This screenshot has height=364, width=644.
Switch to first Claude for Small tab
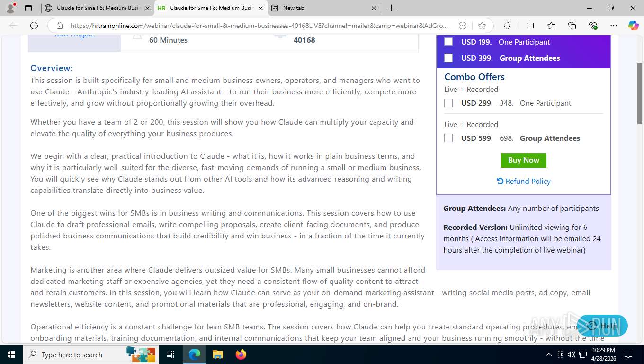pos(97,8)
